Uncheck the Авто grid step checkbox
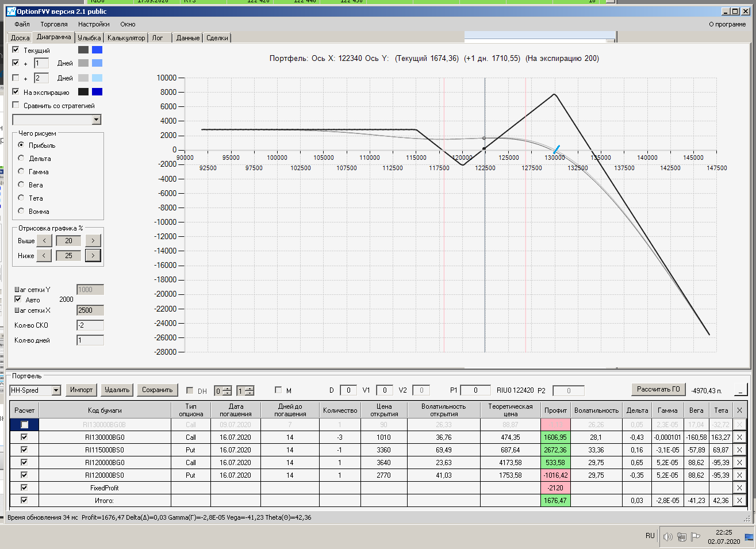 (x=18, y=300)
